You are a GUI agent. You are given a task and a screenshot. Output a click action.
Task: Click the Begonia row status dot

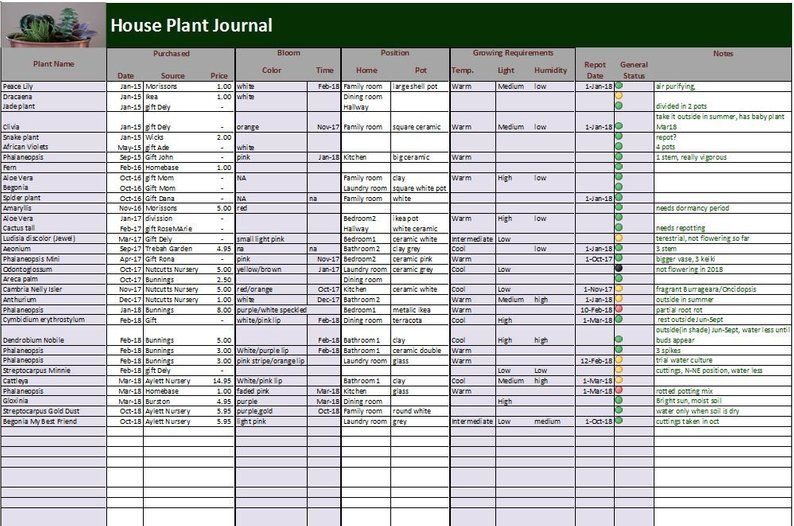(x=618, y=187)
